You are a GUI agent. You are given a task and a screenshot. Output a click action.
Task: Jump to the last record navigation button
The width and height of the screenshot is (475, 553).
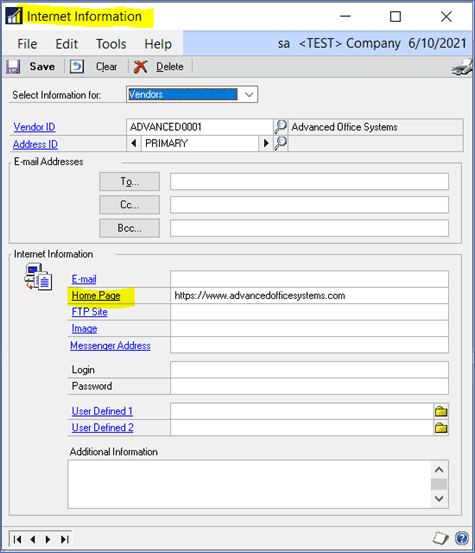[64, 539]
